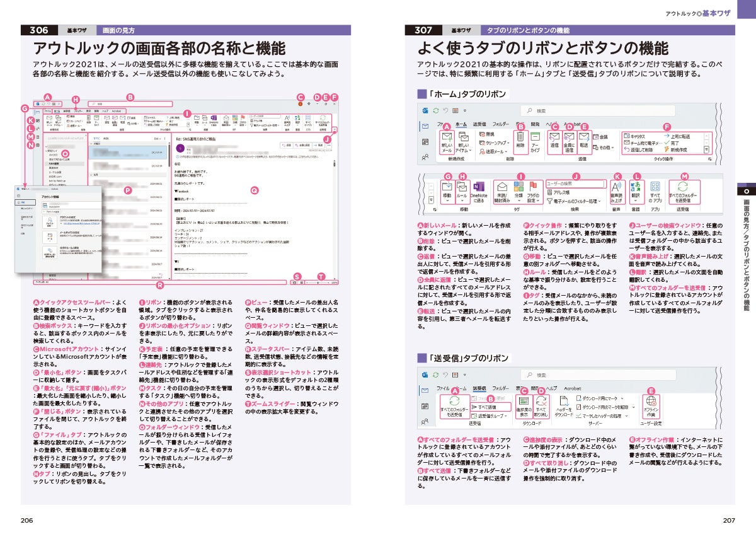Click the 音声読み上げ icon
The height and width of the screenshot is (534, 756).
[617, 192]
